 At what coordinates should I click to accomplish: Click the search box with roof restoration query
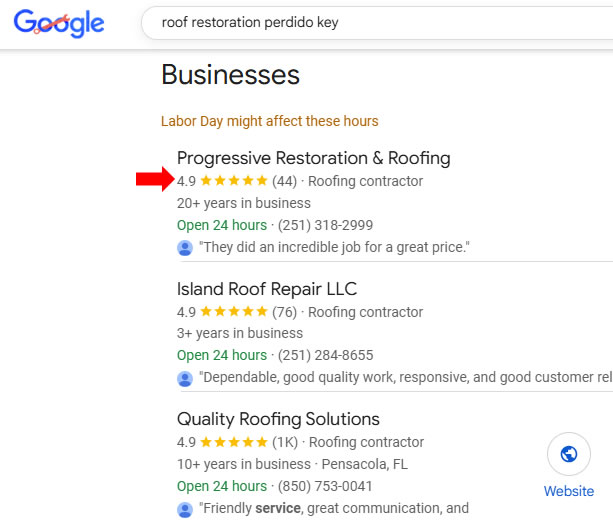click(x=370, y=22)
